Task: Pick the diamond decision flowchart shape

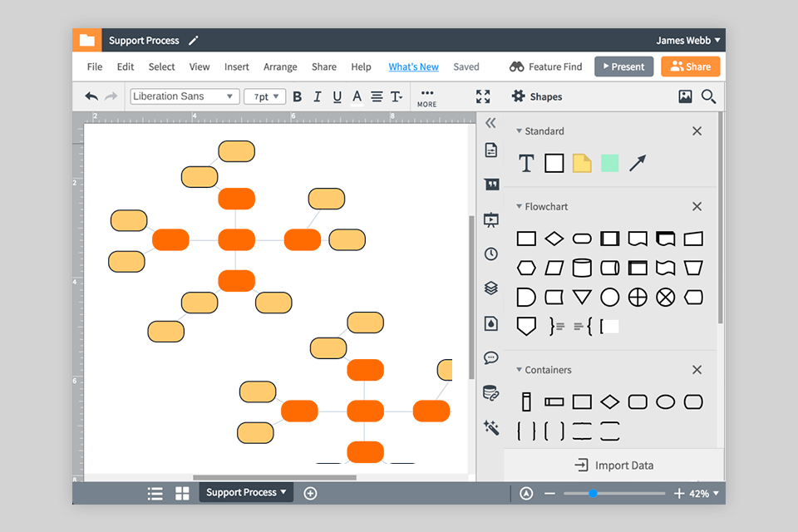Action: point(554,239)
